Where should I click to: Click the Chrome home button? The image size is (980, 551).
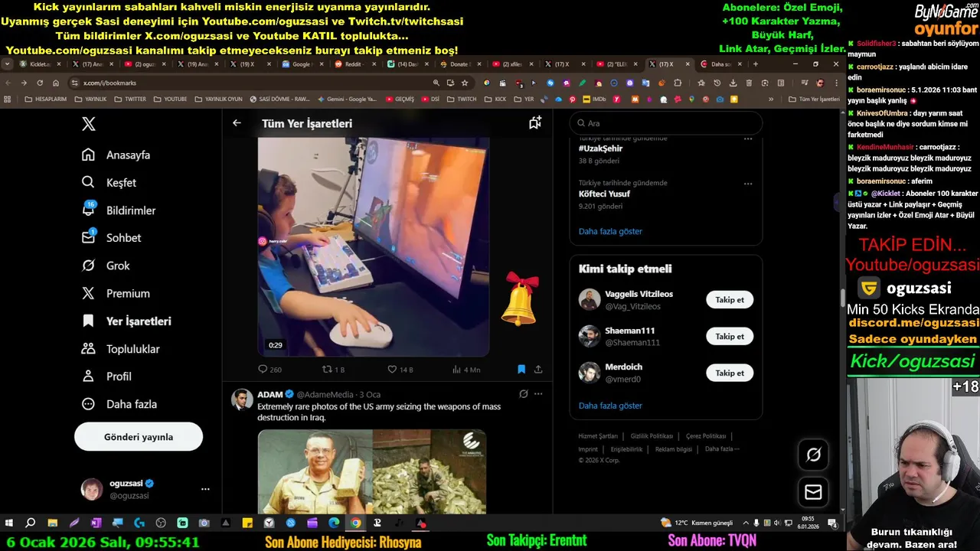coord(56,83)
